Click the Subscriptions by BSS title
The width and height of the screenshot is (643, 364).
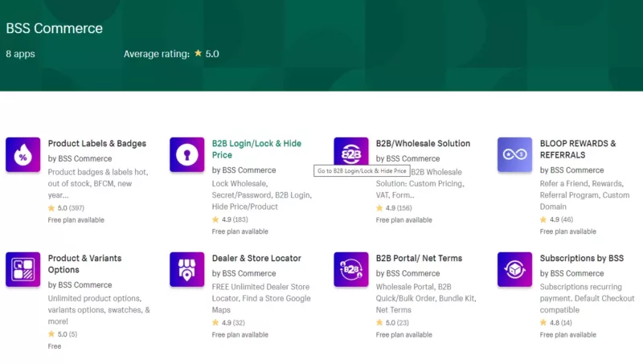581,258
